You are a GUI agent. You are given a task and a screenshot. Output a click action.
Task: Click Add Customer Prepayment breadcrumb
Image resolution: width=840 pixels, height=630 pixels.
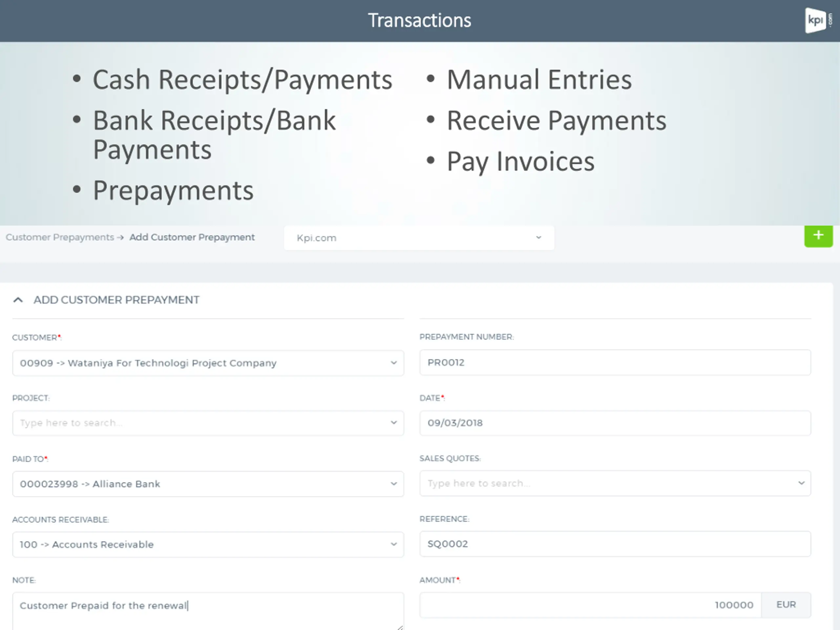[192, 237]
